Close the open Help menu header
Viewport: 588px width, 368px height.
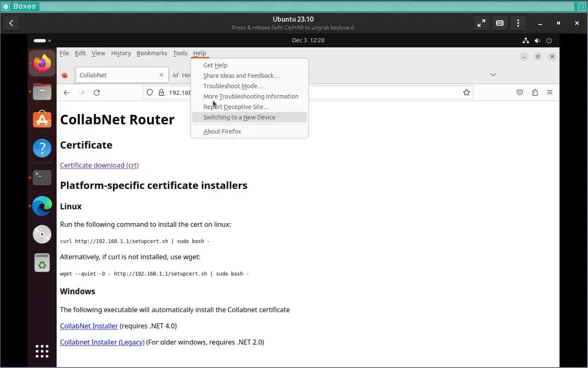pyautogui.click(x=199, y=53)
